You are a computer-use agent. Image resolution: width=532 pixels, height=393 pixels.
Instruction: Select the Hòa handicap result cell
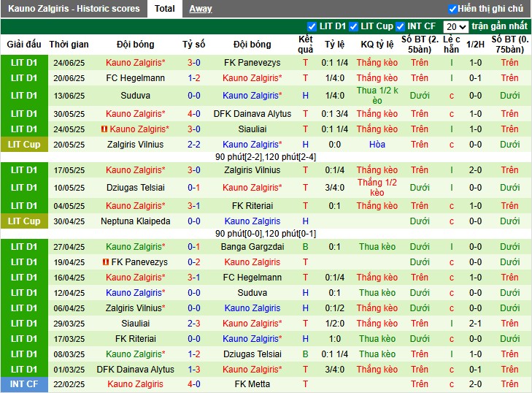coord(377,145)
